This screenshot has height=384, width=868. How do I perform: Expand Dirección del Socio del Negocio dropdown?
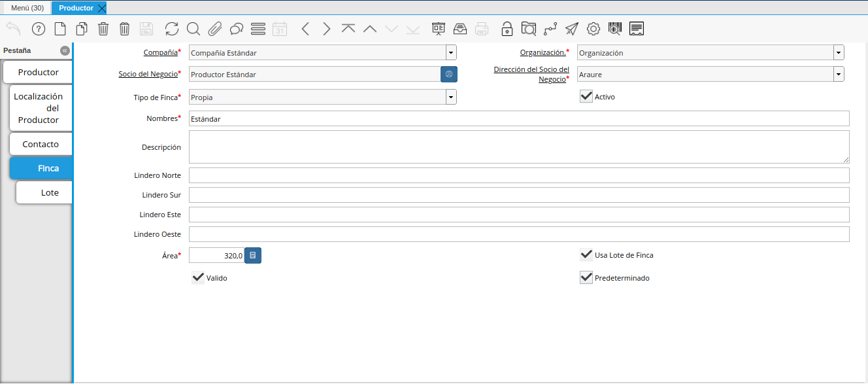pos(839,75)
